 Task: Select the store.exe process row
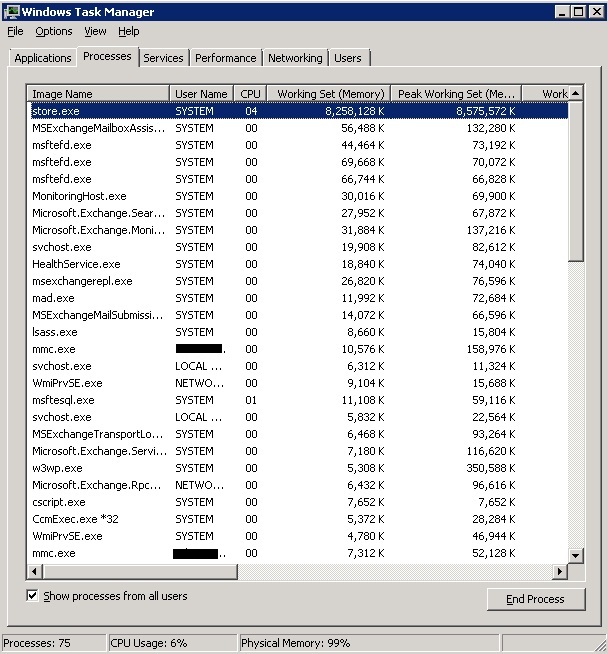pyautogui.click(x=299, y=111)
